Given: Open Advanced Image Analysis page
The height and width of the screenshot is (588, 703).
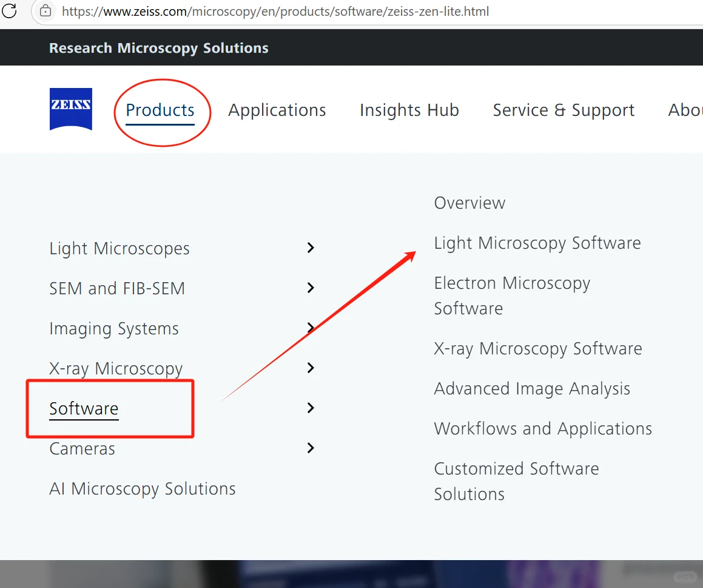Looking at the screenshot, I should (x=532, y=388).
